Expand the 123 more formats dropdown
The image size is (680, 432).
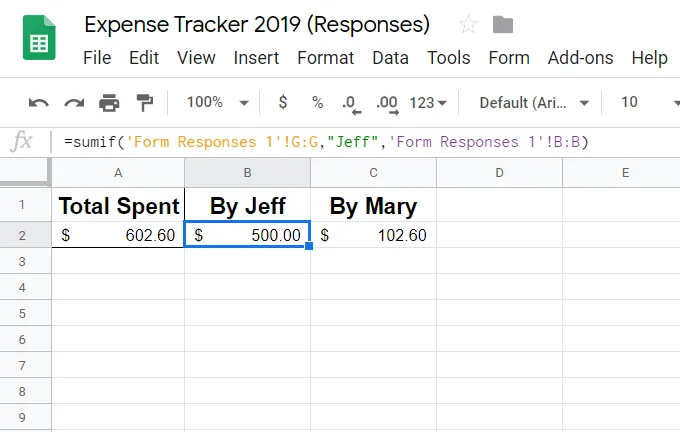[428, 102]
